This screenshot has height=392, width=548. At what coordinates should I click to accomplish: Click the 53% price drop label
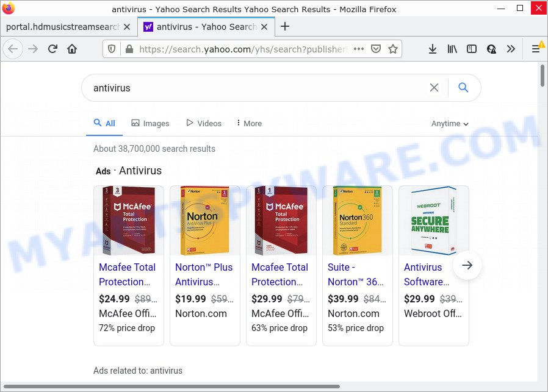click(356, 328)
